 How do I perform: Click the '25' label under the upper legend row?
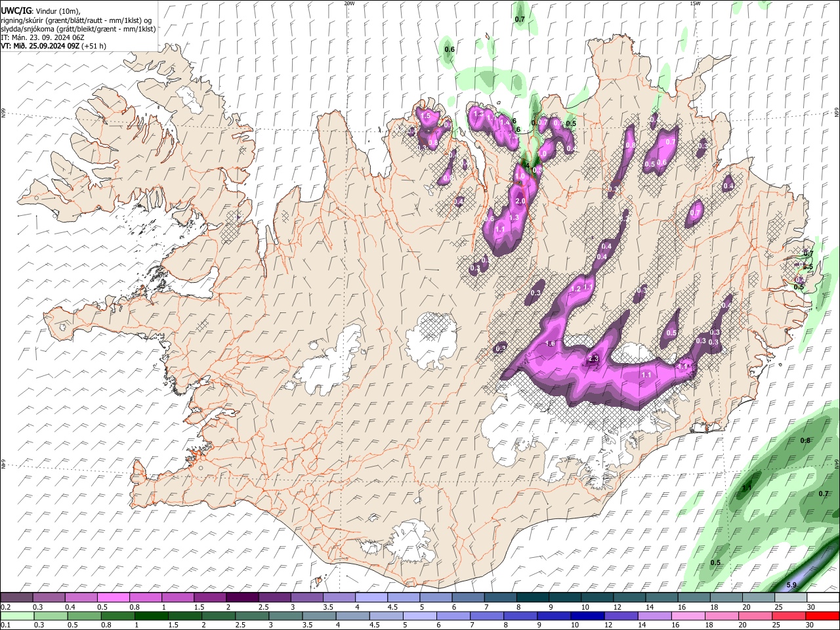click(778, 607)
